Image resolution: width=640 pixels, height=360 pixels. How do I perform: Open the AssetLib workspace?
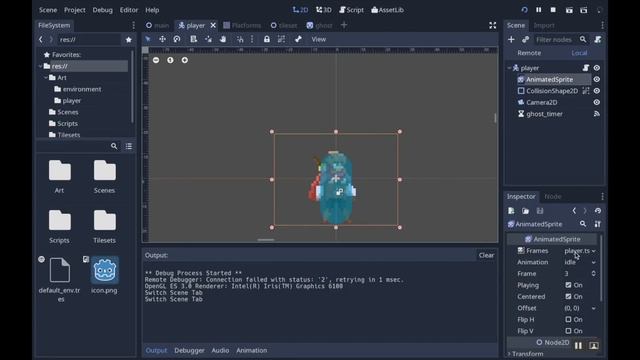pos(387,10)
